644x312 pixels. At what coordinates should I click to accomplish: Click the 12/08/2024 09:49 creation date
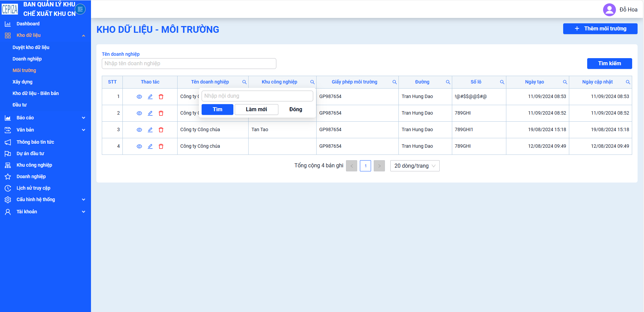[547, 146]
